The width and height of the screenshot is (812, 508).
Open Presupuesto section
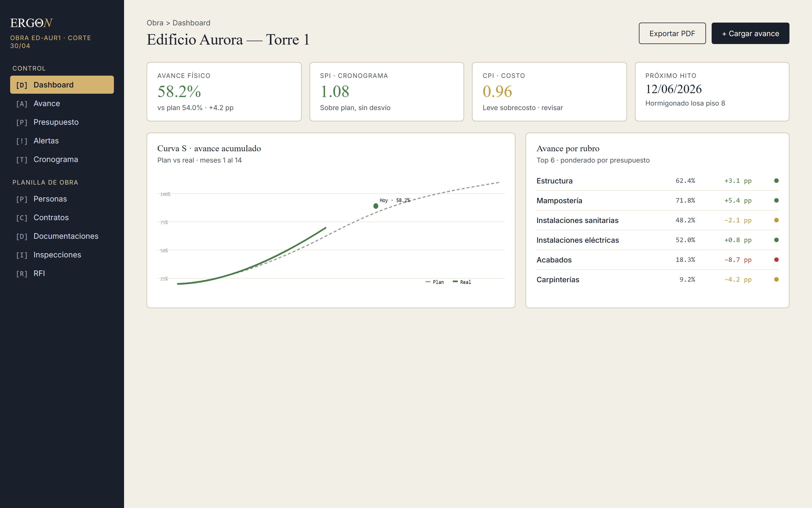coord(62,122)
